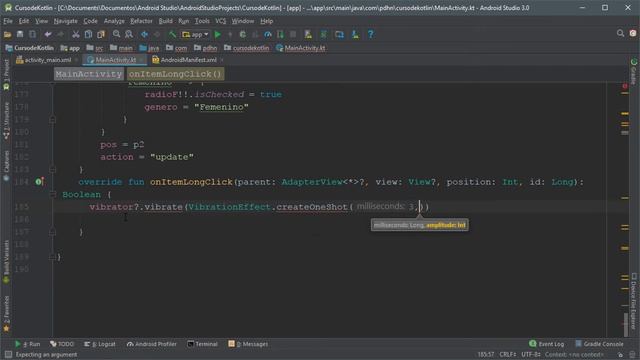This screenshot has width=640, height=360.
Task: Click the MainActivity class breadcrumb in editor header
Action: [89, 74]
